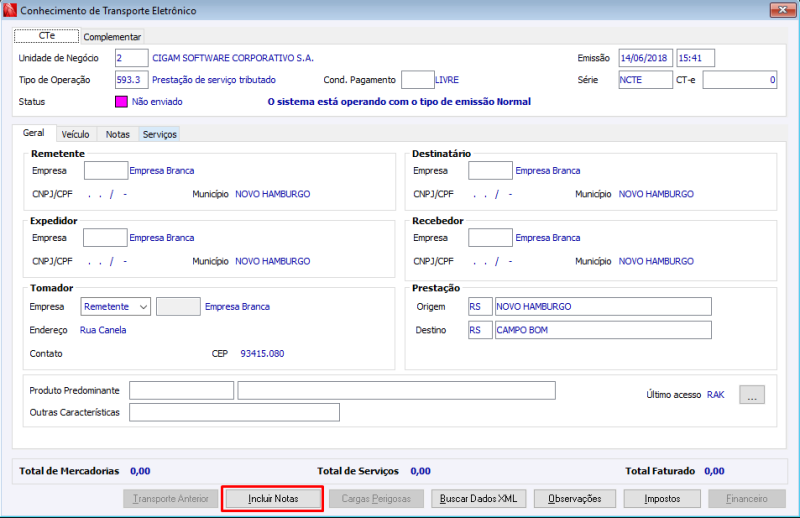800x518 pixels.
Task: Click the Série field NCTE
Action: 645,80
